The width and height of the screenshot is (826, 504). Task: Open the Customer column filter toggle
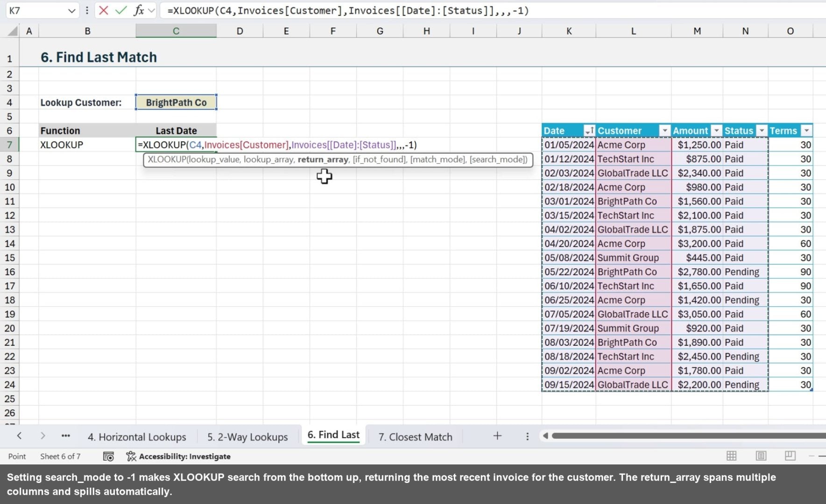click(666, 130)
